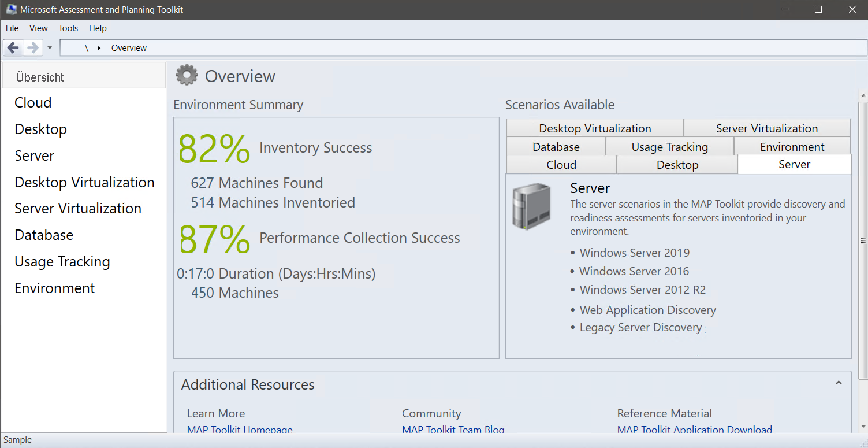Click the breadcrumb arrow before Overview
The image size is (868, 448).
pyautogui.click(x=99, y=48)
